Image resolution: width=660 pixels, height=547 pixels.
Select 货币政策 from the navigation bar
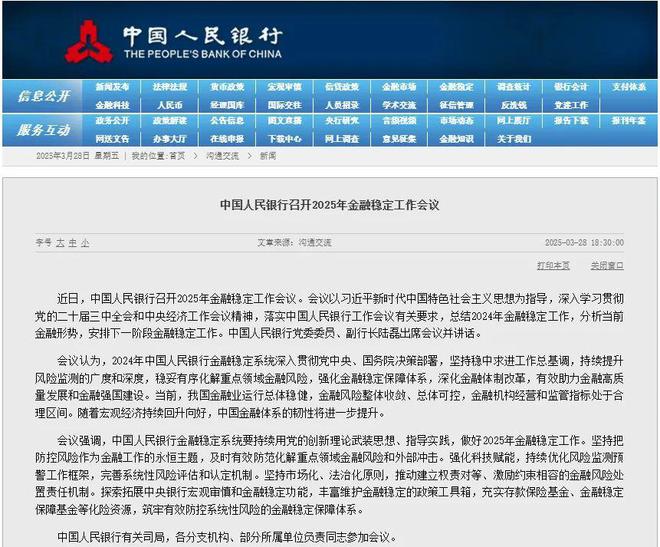click(227, 87)
